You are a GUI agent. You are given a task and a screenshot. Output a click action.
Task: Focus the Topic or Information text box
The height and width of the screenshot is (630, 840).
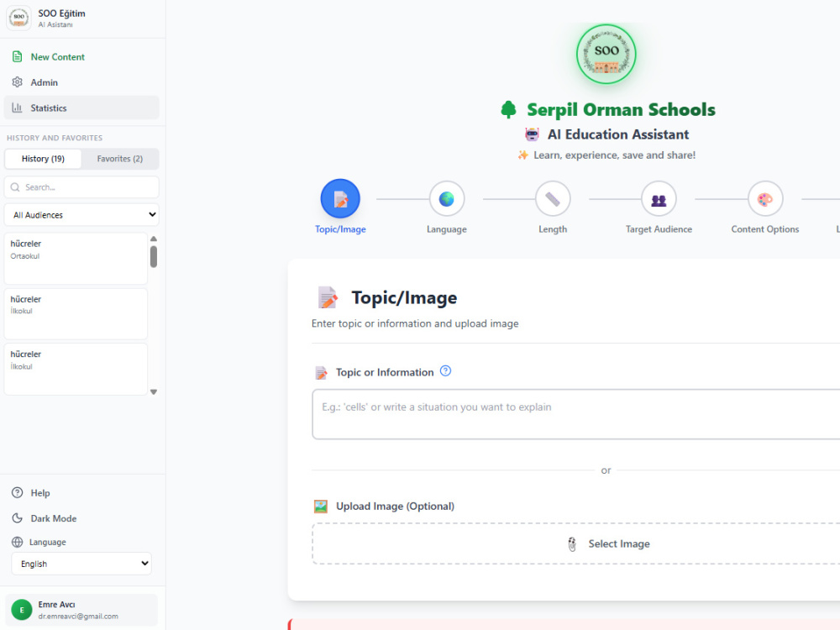coord(576,414)
